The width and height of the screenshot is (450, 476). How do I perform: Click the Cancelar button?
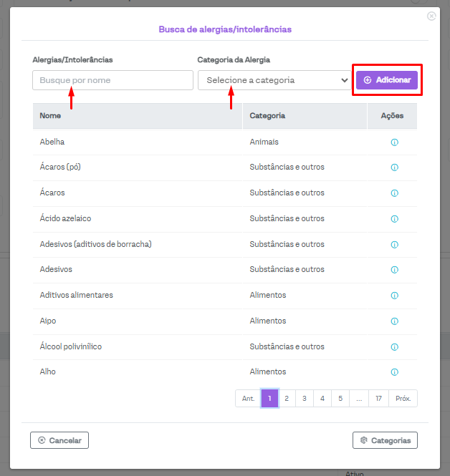pyautogui.click(x=59, y=440)
